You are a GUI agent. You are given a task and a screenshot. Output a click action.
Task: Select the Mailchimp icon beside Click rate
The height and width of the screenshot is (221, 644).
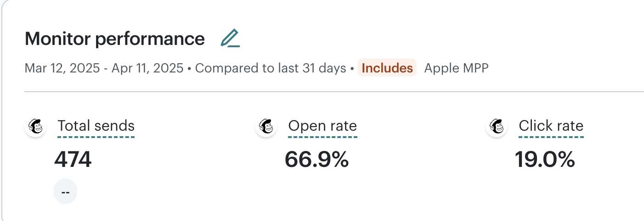click(497, 126)
